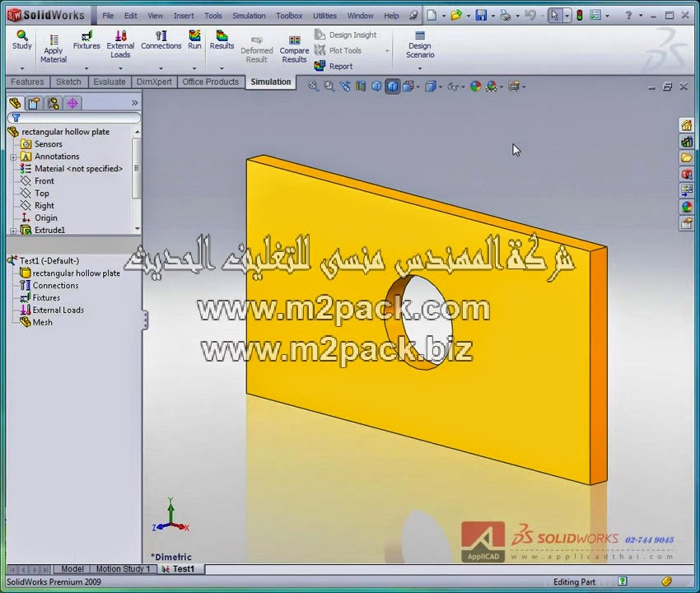Viewport: 700px width, 593px height.
Task: Open the ConfigurationManager tab
Action: [x=54, y=104]
